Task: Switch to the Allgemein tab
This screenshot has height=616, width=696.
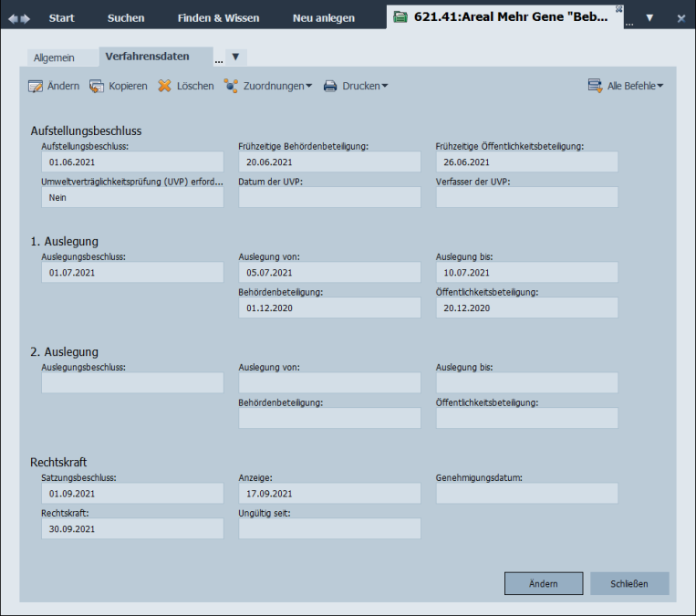Action: click(54, 57)
